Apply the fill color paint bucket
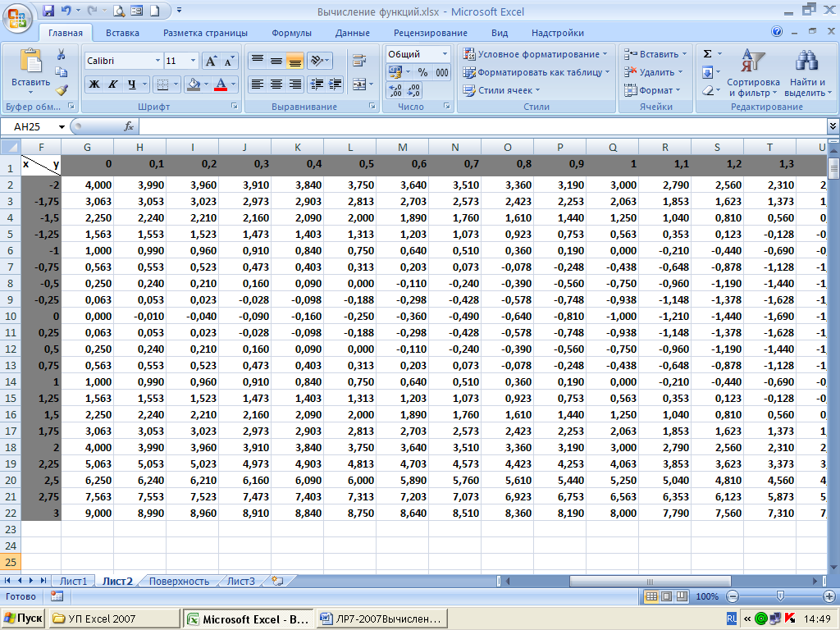840x630 pixels. 194,84
